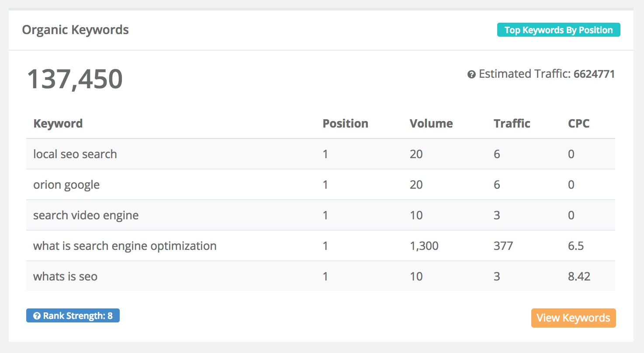Click CPC value 8.42
Image resolution: width=644 pixels, height=353 pixels.
click(579, 277)
